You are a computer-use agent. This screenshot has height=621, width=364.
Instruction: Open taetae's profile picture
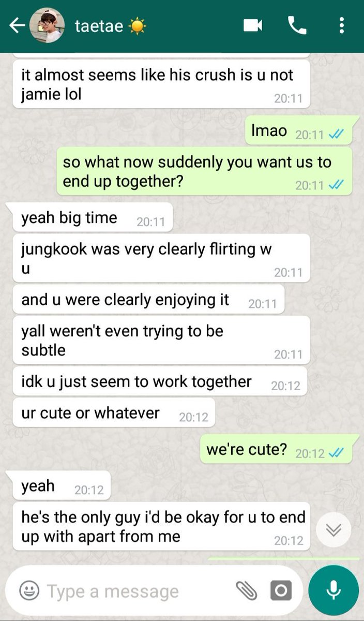[x=47, y=26]
